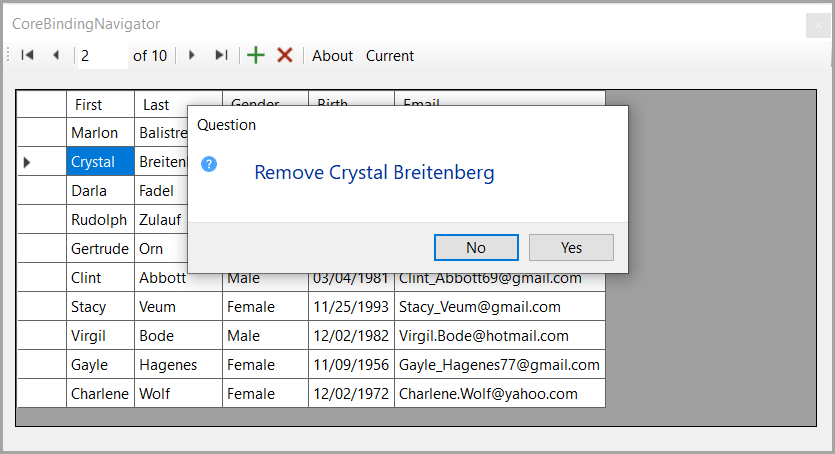The width and height of the screenshot is (835, 454).
Task: Select Stacy's Female gender cell
Action: (265, 307)
